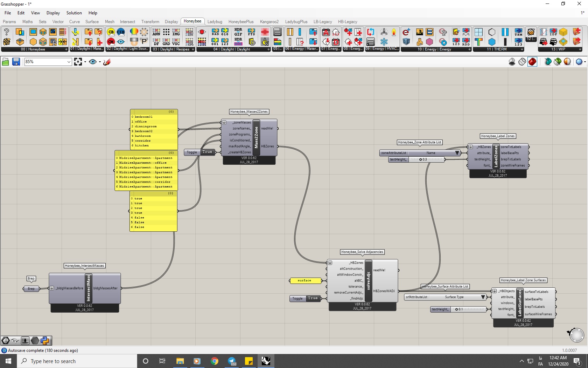Screen dimensions: 588x368
Task: Click the ANN daylight icon
Action: pos(156,32)
